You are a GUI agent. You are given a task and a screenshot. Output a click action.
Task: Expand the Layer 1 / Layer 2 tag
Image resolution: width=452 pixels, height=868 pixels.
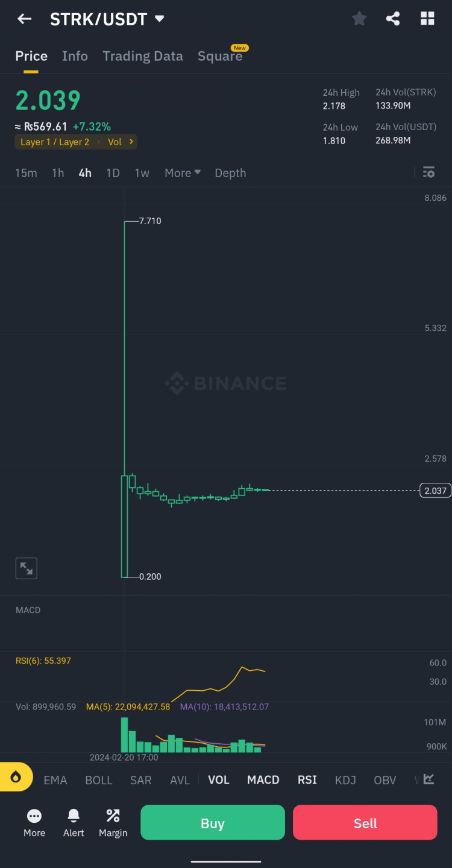[x=76, y=142]
